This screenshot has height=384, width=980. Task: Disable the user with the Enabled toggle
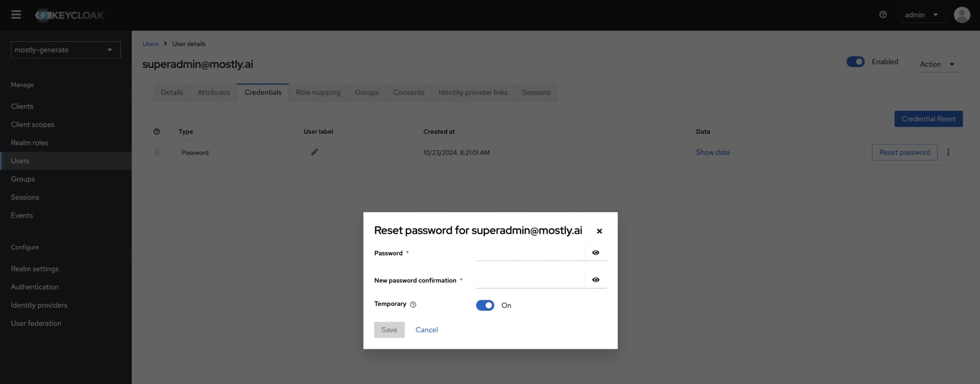point(855,61)
